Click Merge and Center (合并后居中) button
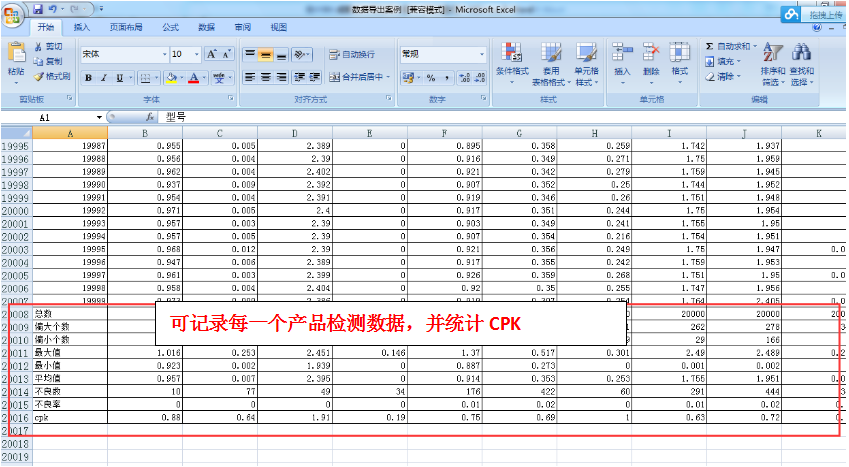The image size is (849, 467). [x=357, y=77]
